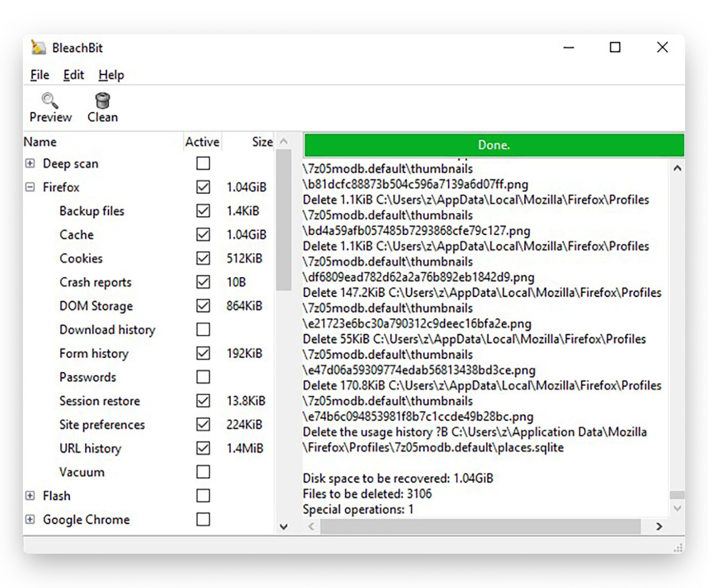Open the Help menu
This screenshot has width=708, height=588.
(x=111, y=75)
